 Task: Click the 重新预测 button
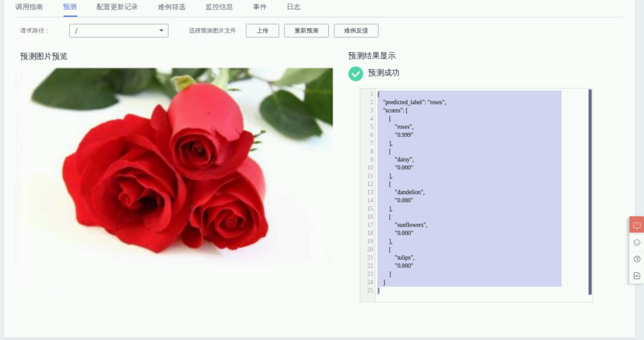[307, 31]
